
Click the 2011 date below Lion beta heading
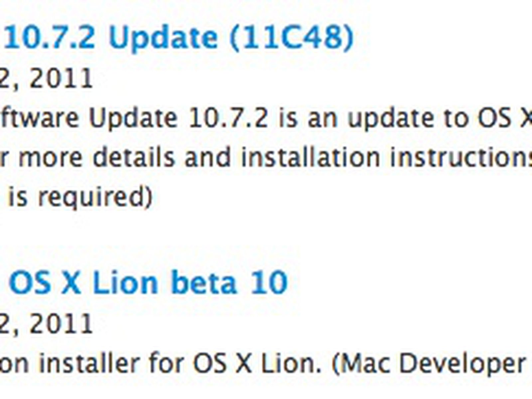61,324
